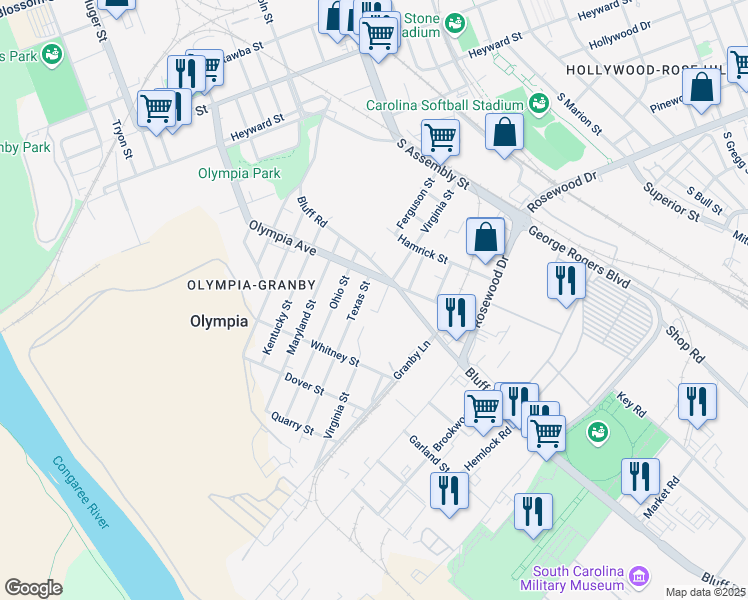The height and width of the screenshot is (600, 748).
Task: Select the Garland St street label
Action: point(429,454)
